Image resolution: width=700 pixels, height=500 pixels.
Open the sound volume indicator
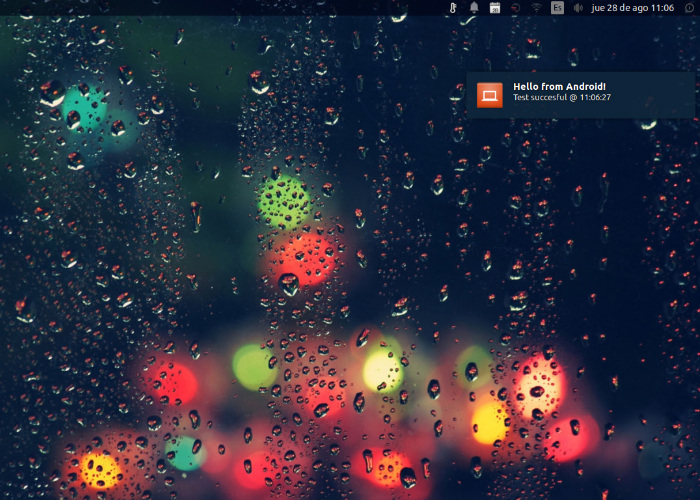pyautogui.click(x=578, y=8)
